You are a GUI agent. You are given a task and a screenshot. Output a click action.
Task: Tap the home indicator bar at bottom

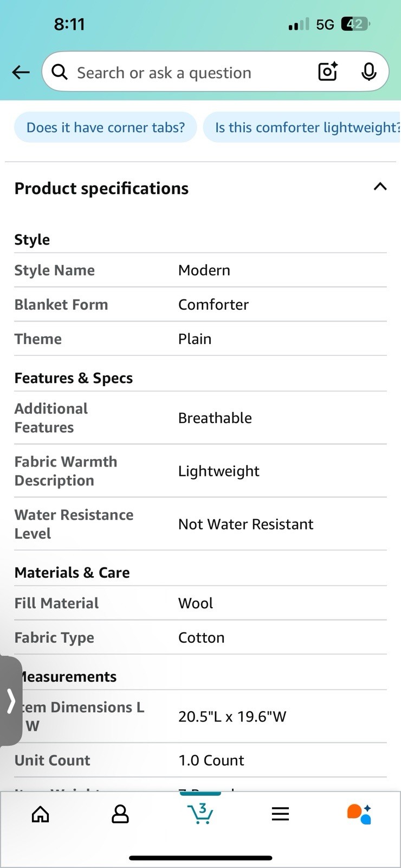(x=200, y=858)
